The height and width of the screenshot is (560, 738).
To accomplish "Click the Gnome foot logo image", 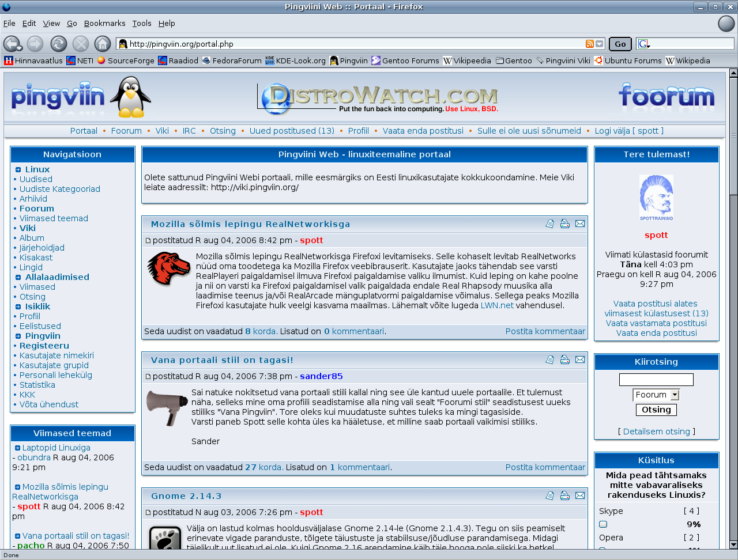I will 165,537.
